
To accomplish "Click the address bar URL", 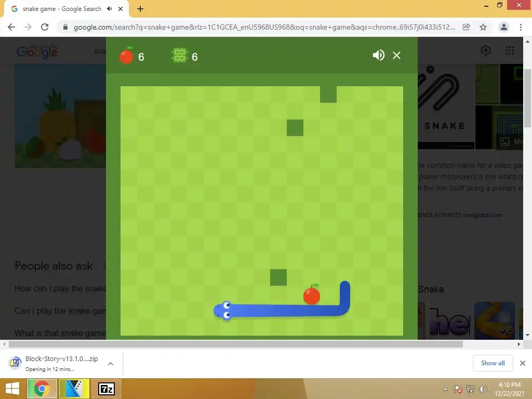I will click(x=264, y=27).
